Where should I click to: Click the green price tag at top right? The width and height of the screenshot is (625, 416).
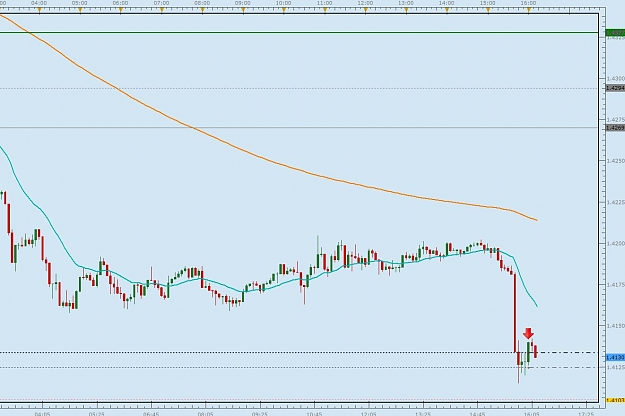pos(615,32)
